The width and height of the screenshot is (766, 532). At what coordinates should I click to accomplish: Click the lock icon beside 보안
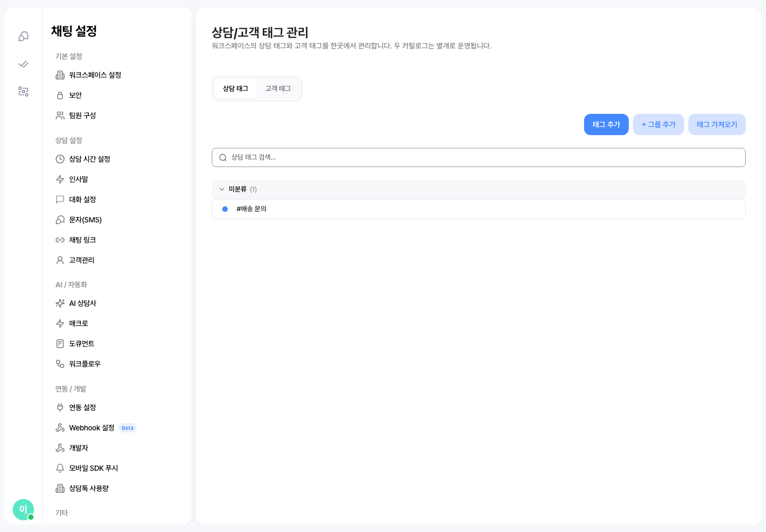pos(60,95)
